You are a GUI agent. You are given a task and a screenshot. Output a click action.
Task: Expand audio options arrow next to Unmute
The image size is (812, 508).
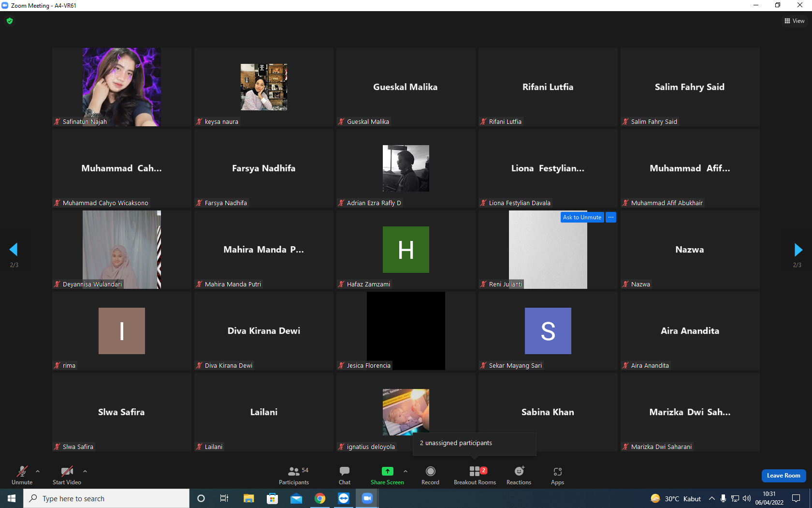(38, 471)
